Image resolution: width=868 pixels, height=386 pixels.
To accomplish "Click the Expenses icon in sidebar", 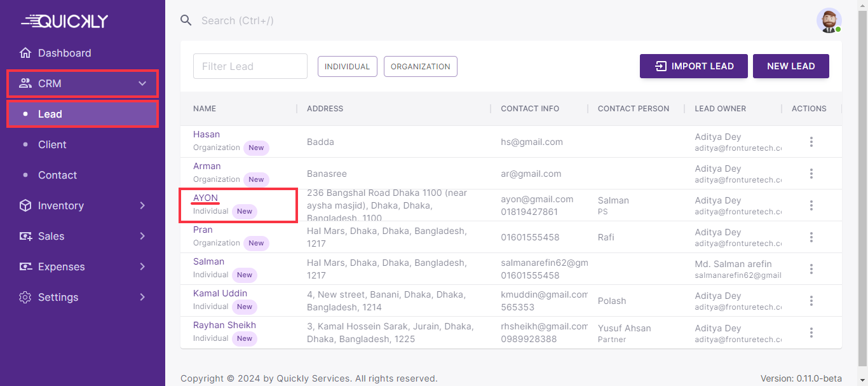I will point(25,266).
